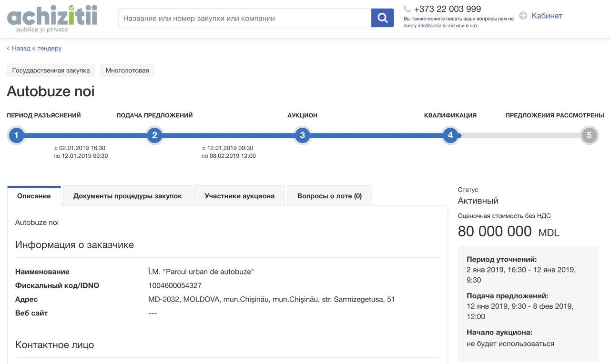610x364 pixels.
Task: Open the Кабинет link
Action: [x=547, y=16]
